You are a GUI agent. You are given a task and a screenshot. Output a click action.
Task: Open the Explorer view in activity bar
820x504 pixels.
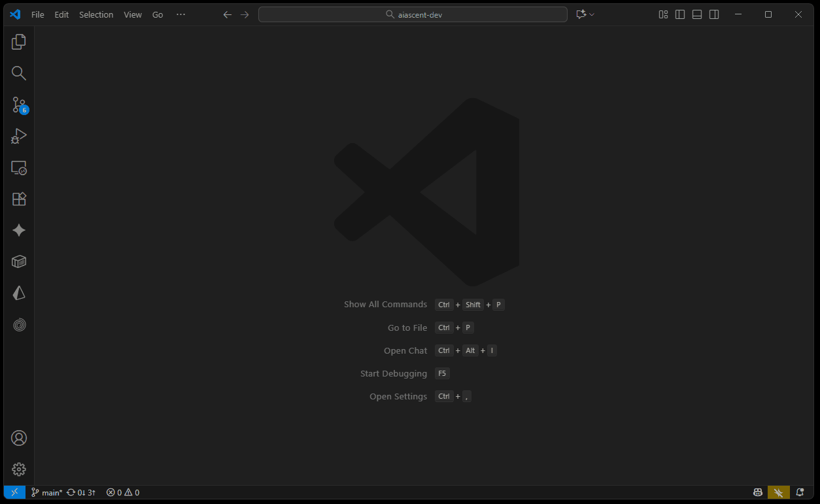[19, 42]
